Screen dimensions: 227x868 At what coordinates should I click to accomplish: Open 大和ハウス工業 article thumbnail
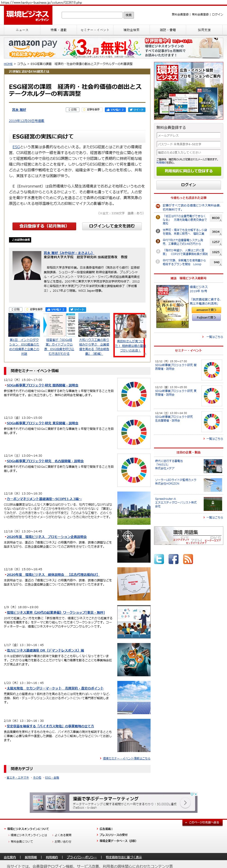pyautogui.click(x=94, y=325)
